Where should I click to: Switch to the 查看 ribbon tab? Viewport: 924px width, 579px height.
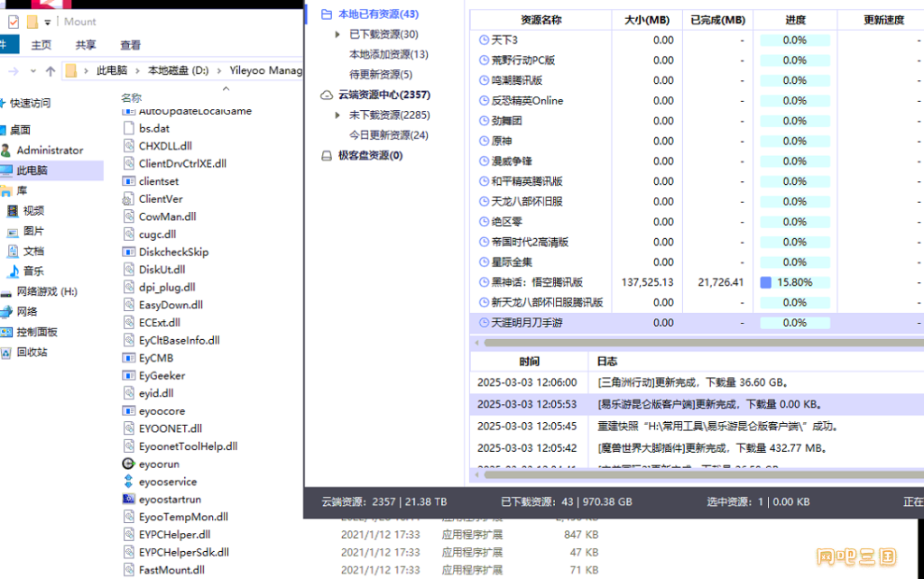point(130,45)
